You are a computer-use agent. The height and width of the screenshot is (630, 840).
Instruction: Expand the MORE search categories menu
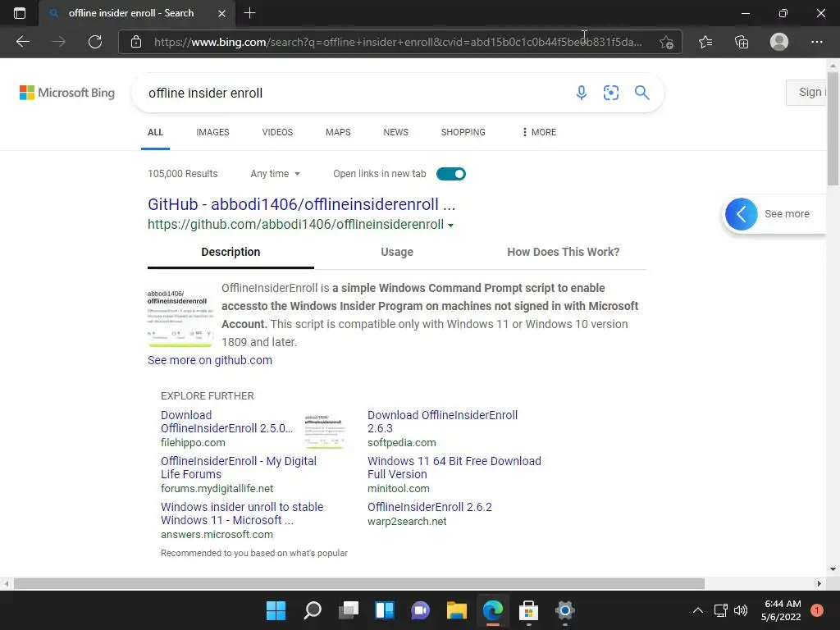click(540, 132)
